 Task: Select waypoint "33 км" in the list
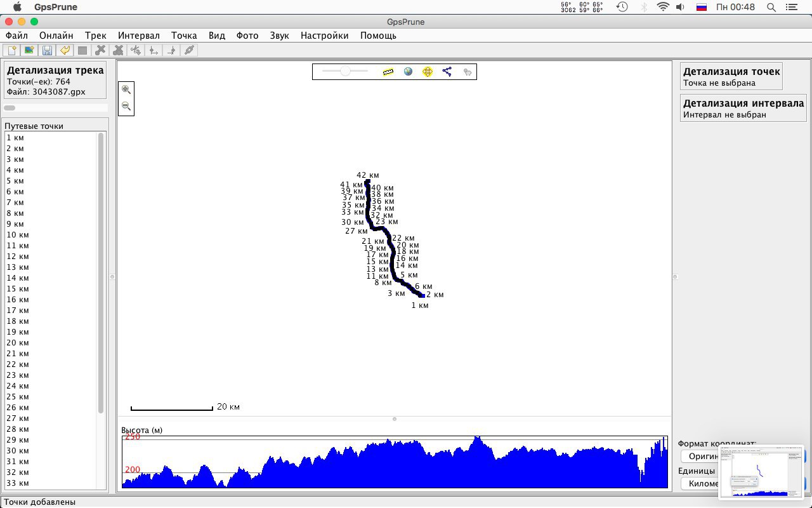51,483
